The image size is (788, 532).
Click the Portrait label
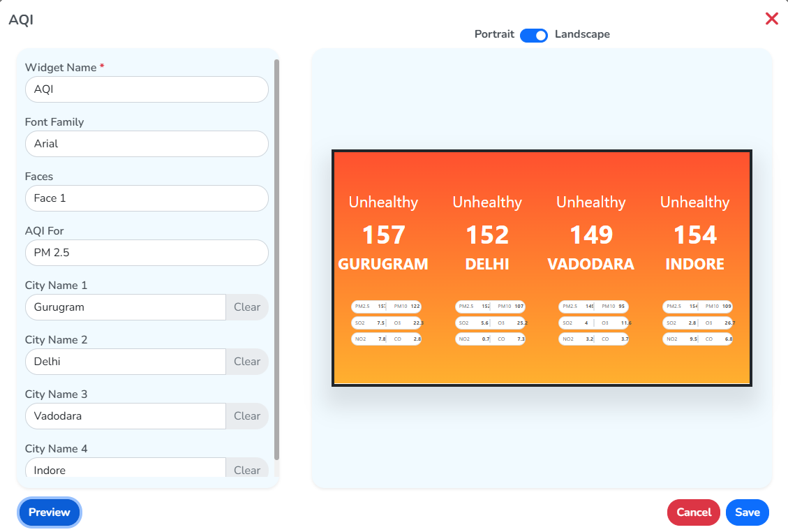pyautogui.click(x=494, y=34)
